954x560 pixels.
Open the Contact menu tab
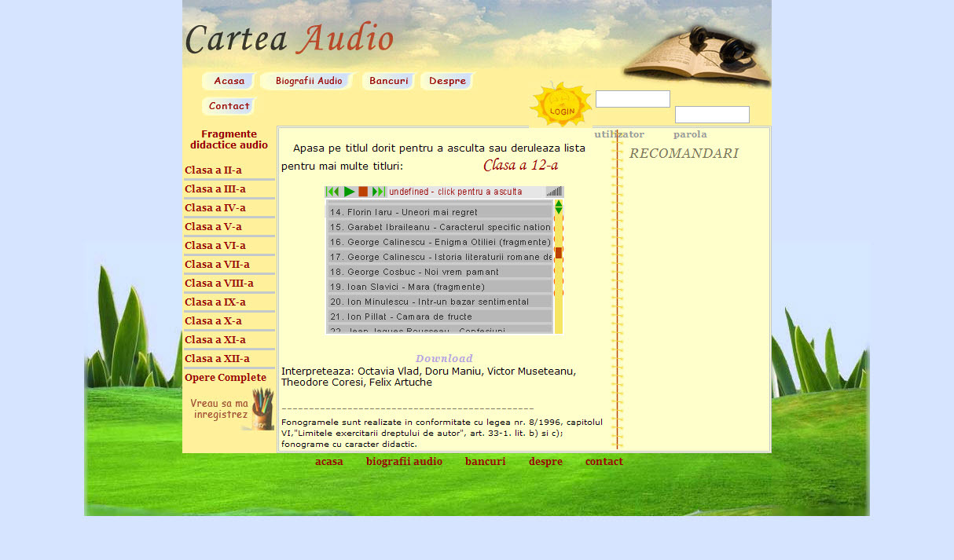pos(229,106)
